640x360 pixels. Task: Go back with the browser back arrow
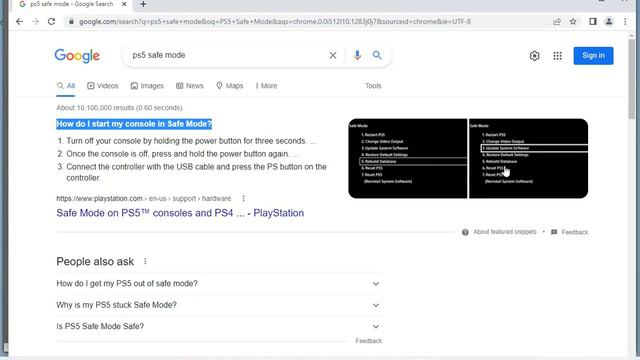click(20, 22)
